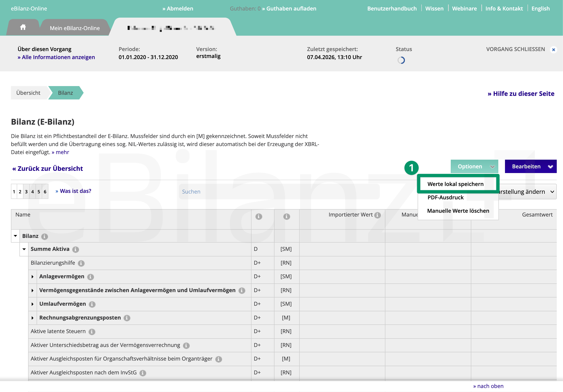The height and width of the screenshot is (392, 563).
Task: Show info for Vermögensgegenstände zwischen Anlagevermögen row
Action: pos(242,291)
